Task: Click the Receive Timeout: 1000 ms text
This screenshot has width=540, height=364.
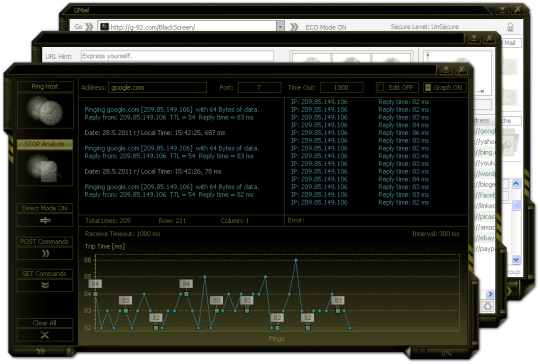Action: click(x=123, y=234)
